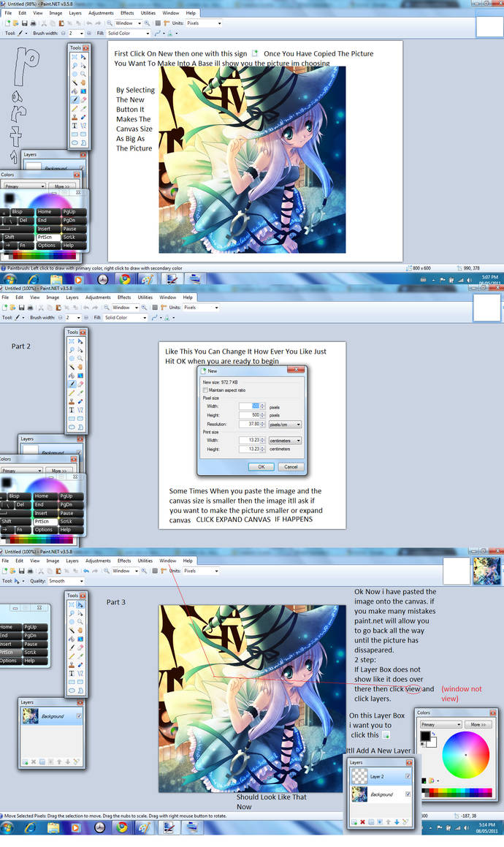Click New icon in Untitled (98%) window toolbar

click(7, 23)
